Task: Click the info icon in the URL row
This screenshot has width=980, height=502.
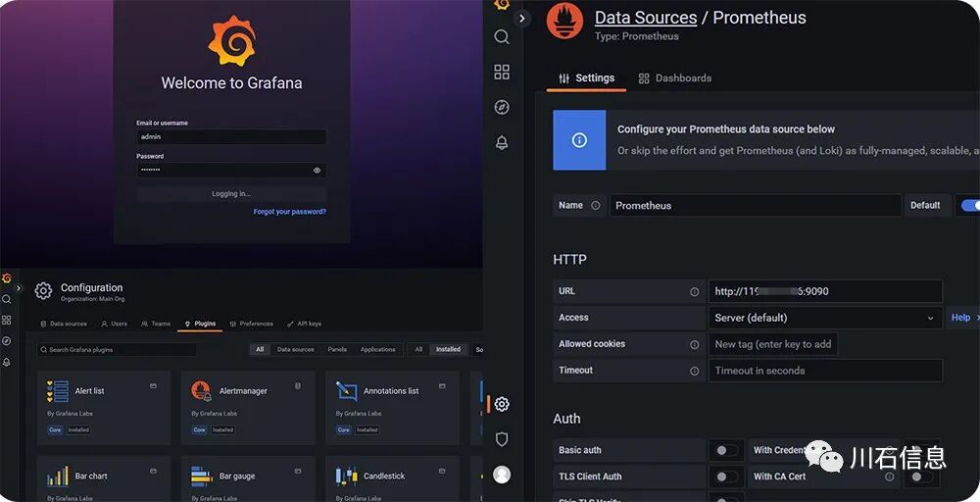Action: [694, 291]
